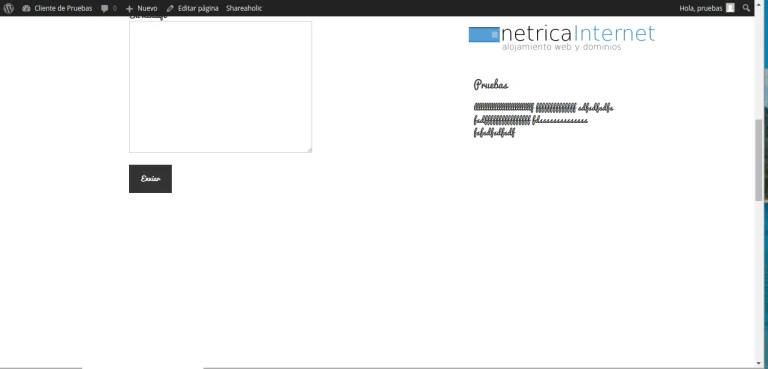The height and width of the screenshot is (369, 768).
Task: Click the user avatar thumbnail
Action: coord(730,8)
